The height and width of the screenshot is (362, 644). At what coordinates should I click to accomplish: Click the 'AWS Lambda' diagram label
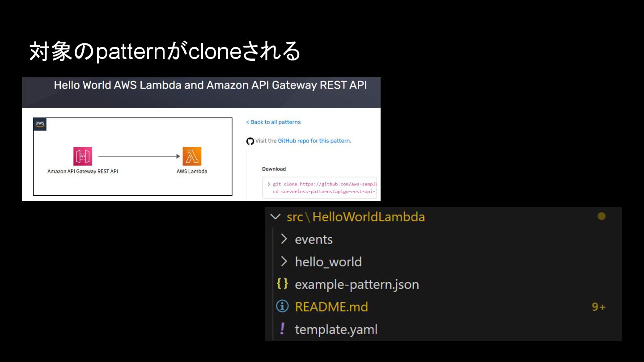pos(192,171)
